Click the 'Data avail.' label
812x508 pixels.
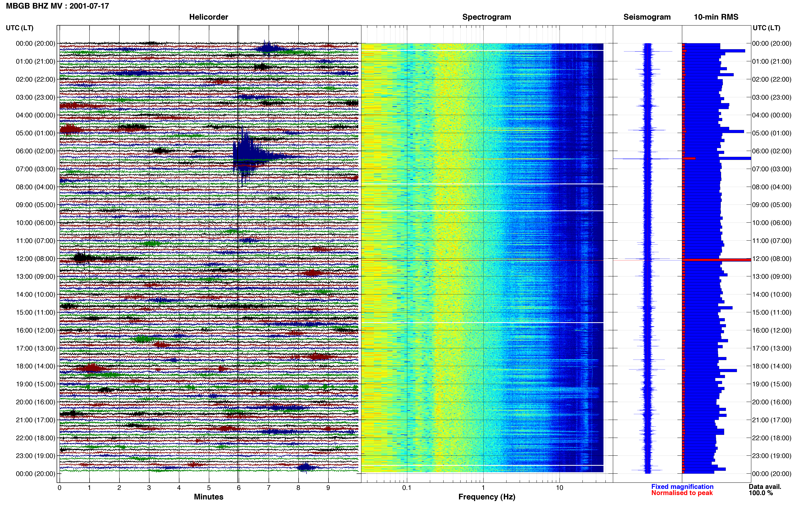click(x=765, y=486)
